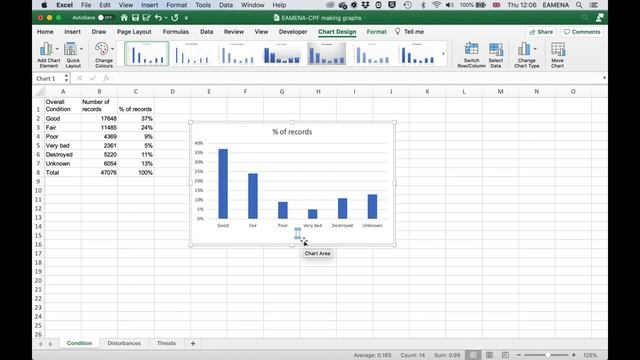The height and width of the screenshot is (360, 640).
Task: Click the 125% zoom level text
Action: [590, 355]
